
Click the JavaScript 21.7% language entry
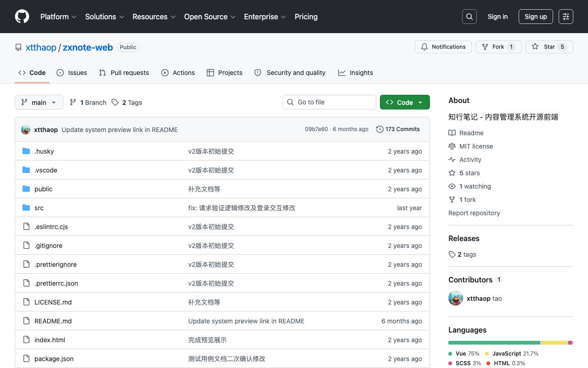tap(512, 354)
